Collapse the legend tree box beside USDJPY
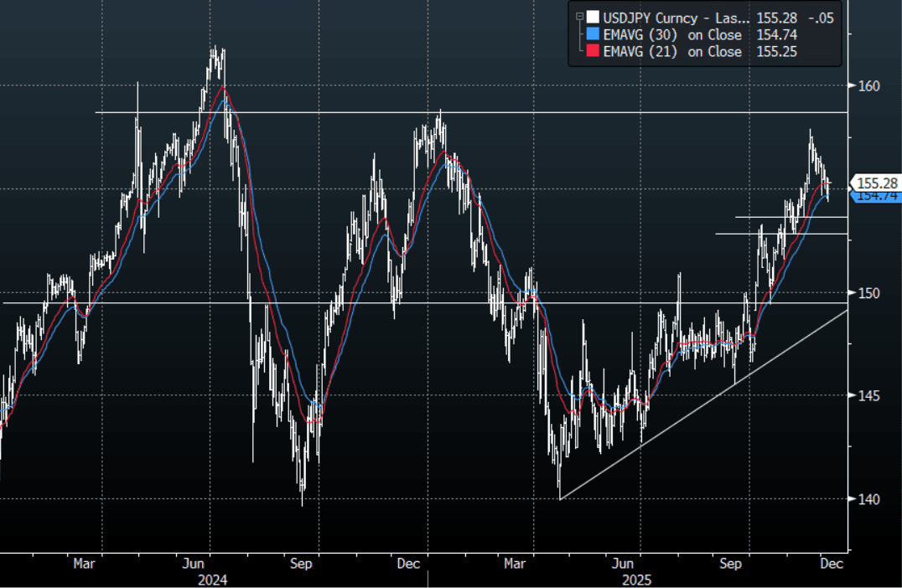 tap(578, 17)
